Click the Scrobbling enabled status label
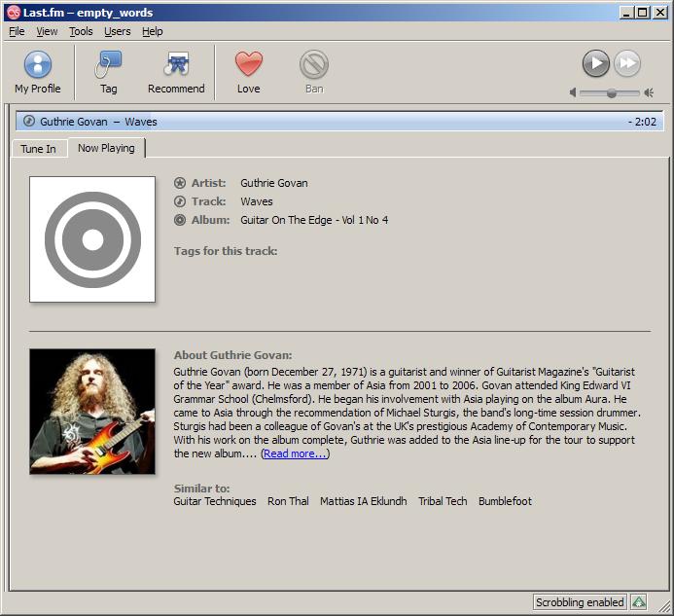Image resolution: width=674 pixels, height=616 pixels. click(x=580, y=602)
